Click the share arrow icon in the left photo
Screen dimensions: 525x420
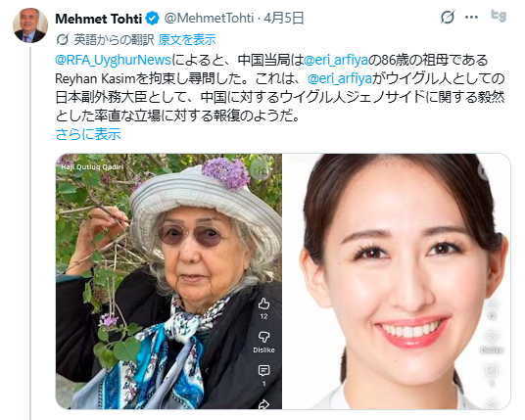(263, 404)
